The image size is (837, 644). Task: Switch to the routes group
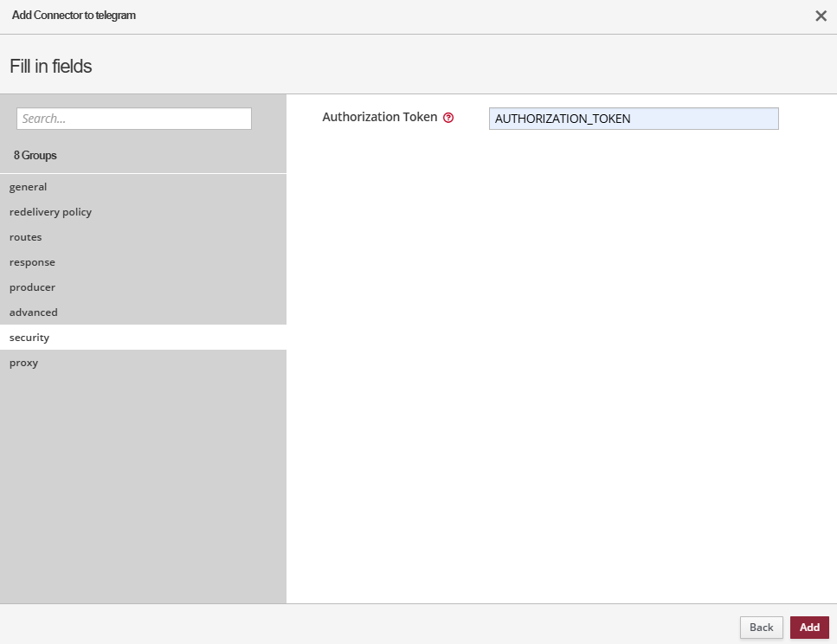click(26, 237)
